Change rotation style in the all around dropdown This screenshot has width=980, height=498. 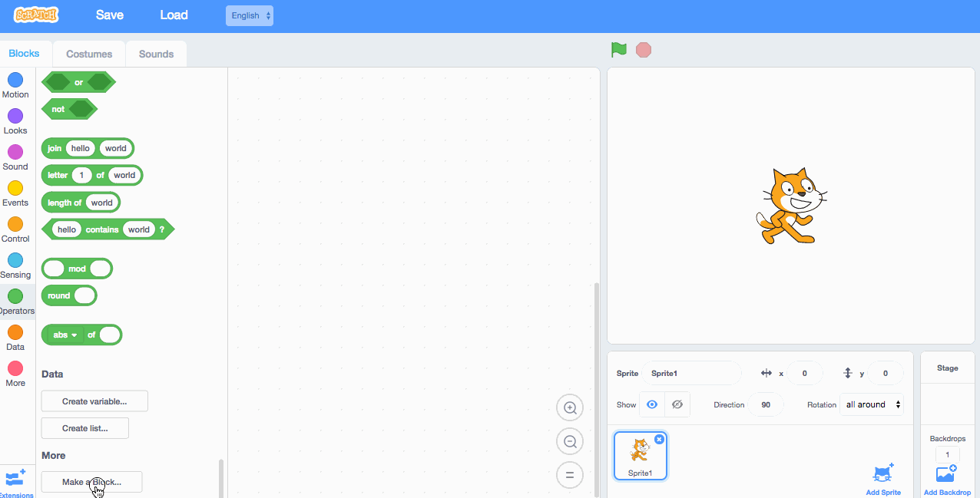[x=871, y=404]
